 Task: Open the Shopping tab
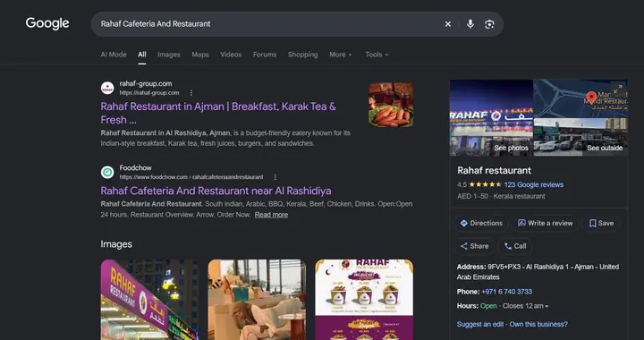[x=302, y=55]
